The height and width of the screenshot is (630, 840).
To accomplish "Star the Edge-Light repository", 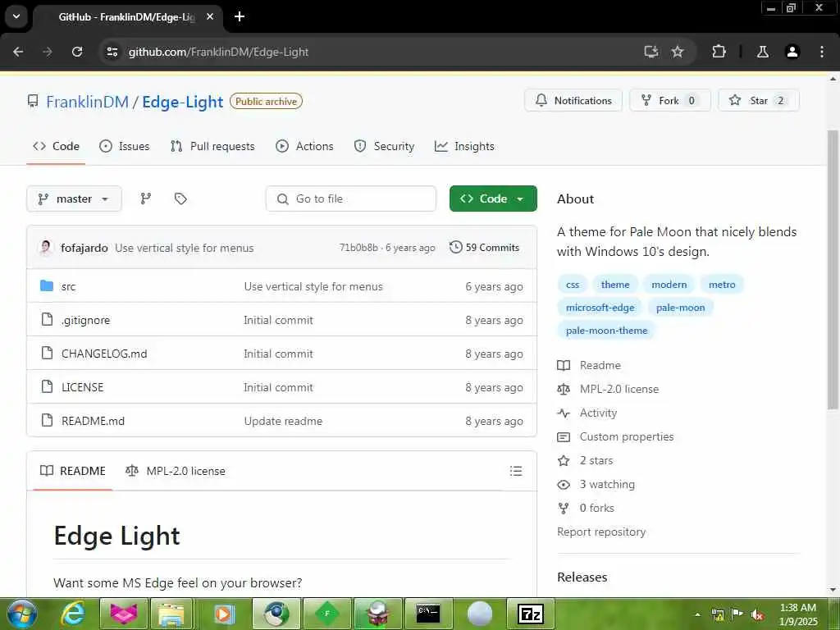I will coord(759,101).
